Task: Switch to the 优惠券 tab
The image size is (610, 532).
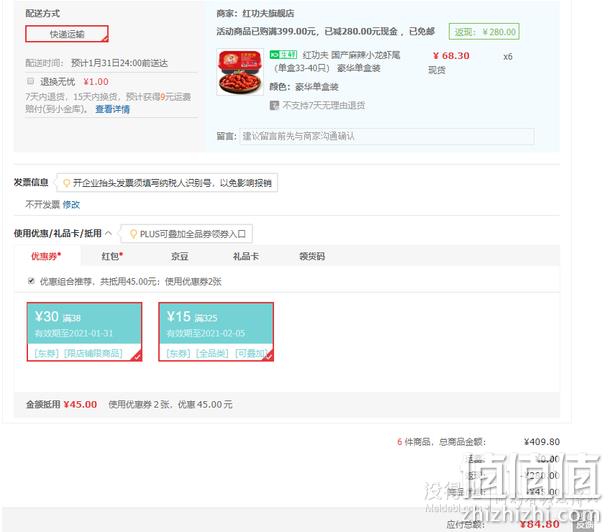Action: (x=46, y=256)
